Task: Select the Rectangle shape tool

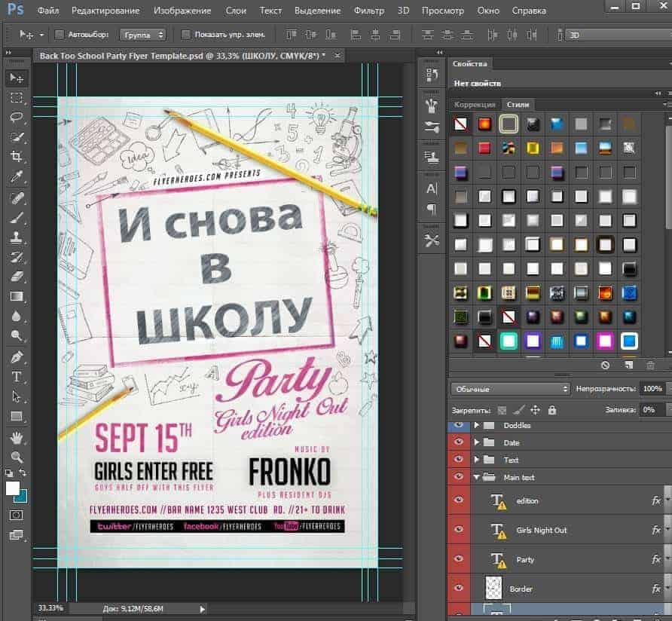Action: 17,416
